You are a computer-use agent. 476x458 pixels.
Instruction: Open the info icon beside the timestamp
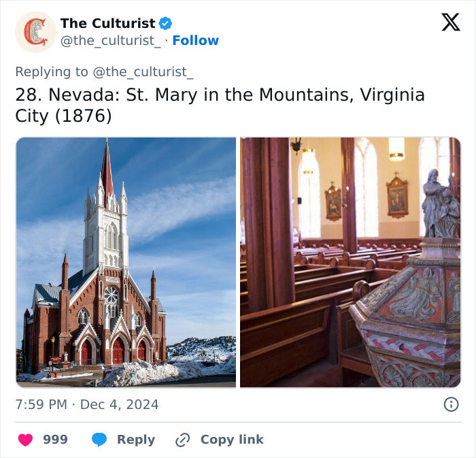tap(451, 404)
